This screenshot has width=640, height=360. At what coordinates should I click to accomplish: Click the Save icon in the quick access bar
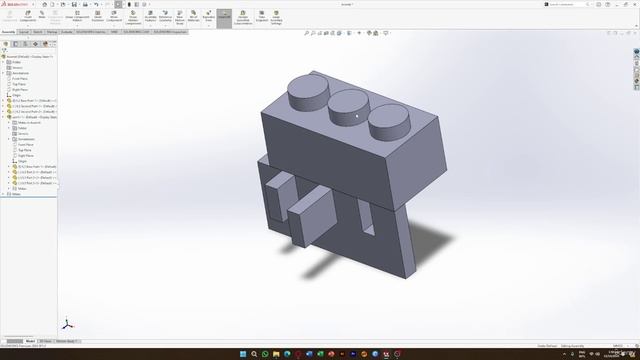click(74, 4)
